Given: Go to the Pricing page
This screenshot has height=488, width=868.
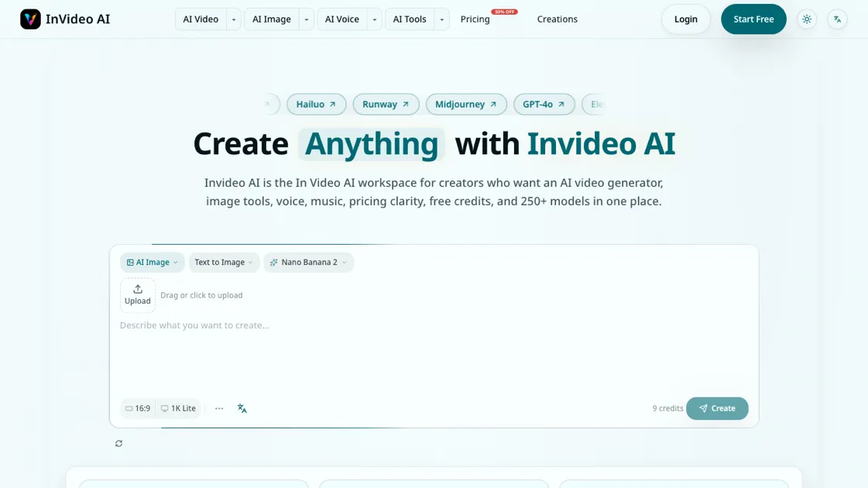Looking at the screenshot, I should 475,19.
